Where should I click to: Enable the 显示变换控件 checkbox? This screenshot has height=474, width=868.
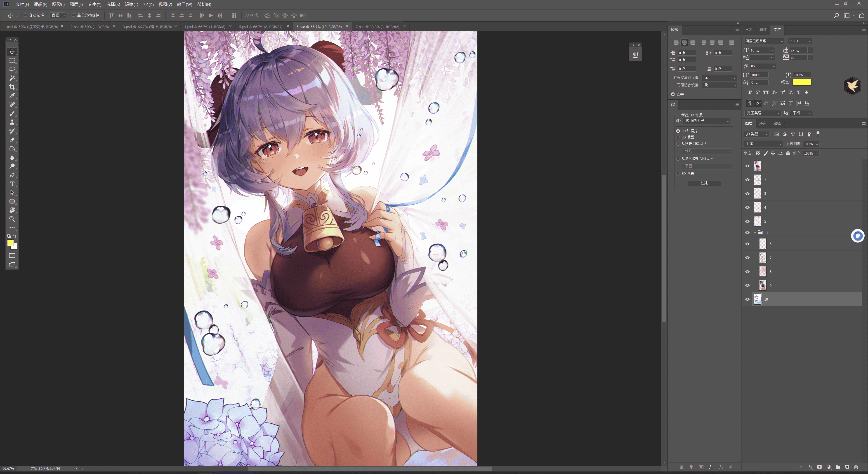click(73, 15)
